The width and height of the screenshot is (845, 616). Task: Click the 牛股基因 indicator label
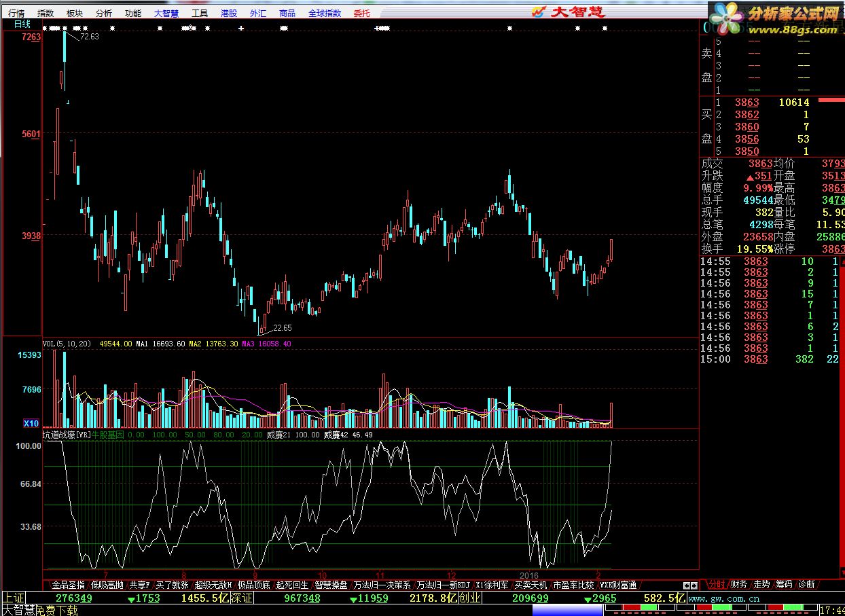tap(108, 435)
